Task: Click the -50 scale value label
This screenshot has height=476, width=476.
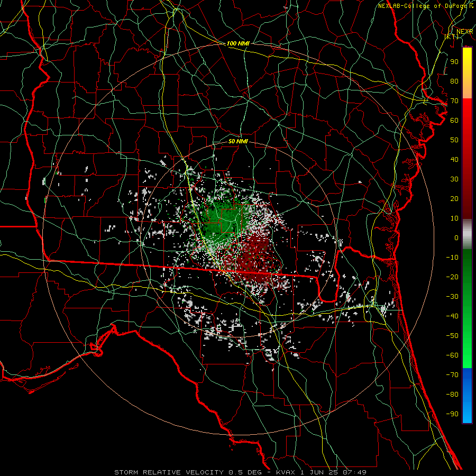Action: [452, 336]
